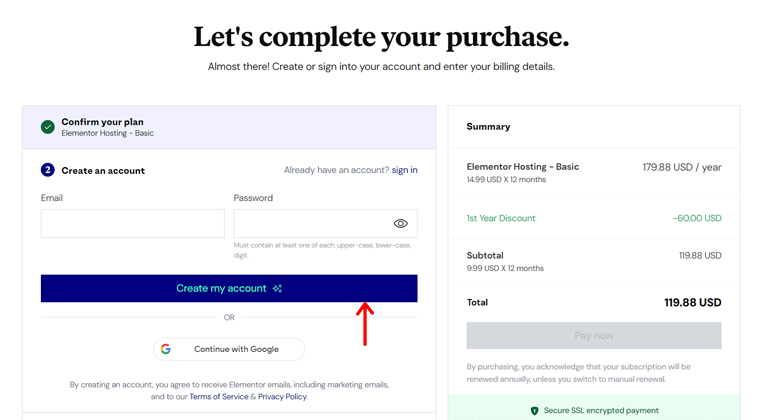Select the Confirm your plan step header
This screenshot has height=420, width=760.
(x=229, y=127)
